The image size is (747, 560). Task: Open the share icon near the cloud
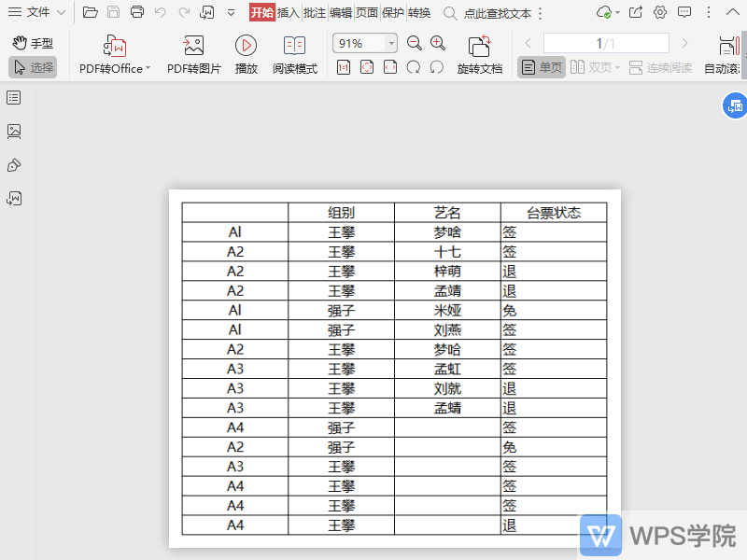637,12
